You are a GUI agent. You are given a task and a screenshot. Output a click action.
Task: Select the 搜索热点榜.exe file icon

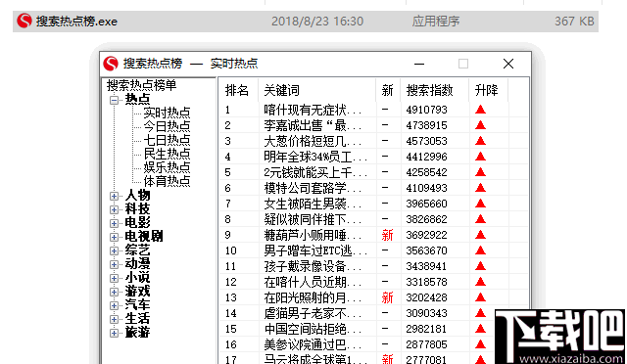(x=24, y=21)
